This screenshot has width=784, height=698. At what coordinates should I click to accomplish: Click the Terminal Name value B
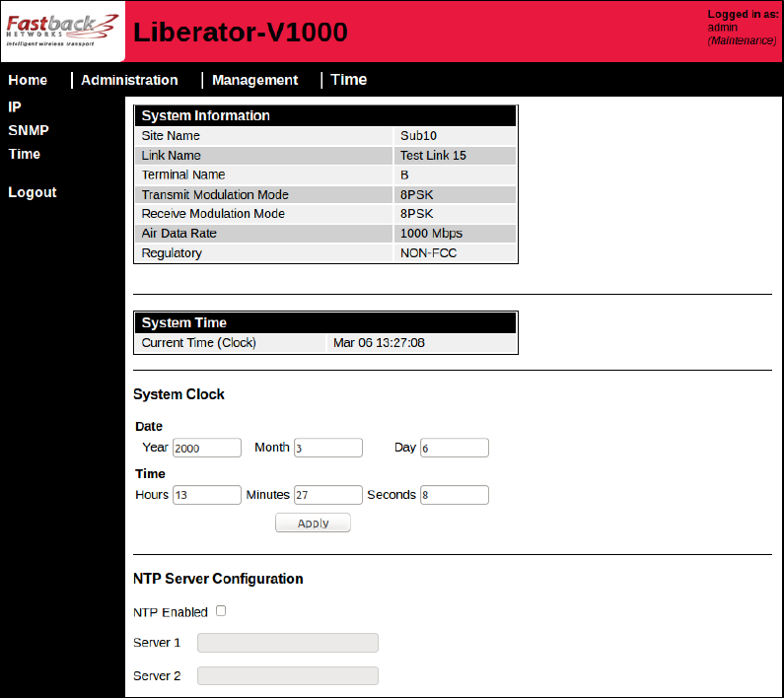[404, 175]
